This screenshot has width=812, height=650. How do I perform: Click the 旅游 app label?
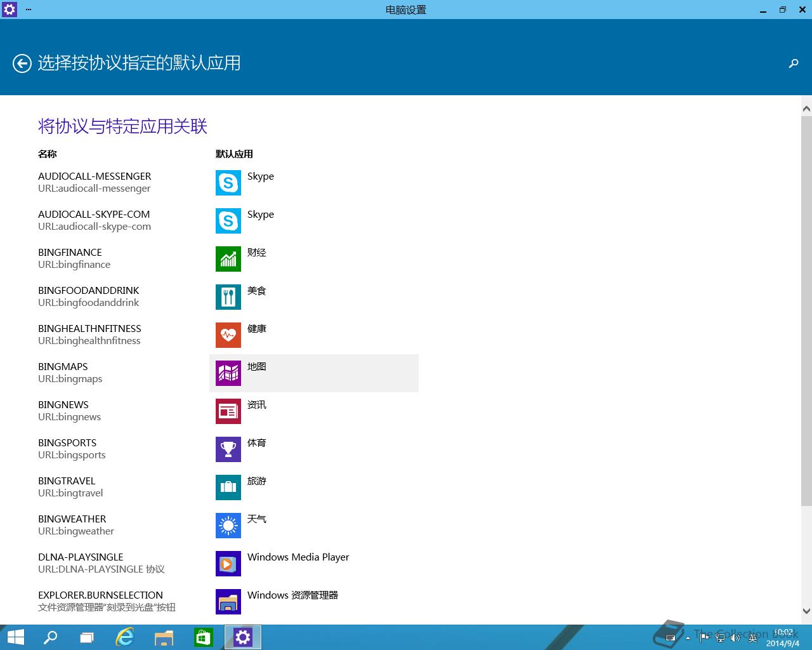coord(257,481)
